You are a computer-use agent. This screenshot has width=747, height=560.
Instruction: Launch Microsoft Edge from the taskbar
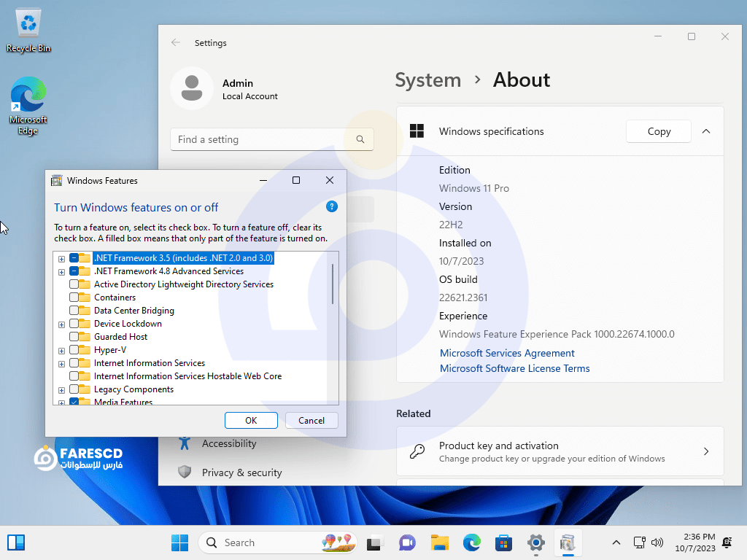[472, 542]
